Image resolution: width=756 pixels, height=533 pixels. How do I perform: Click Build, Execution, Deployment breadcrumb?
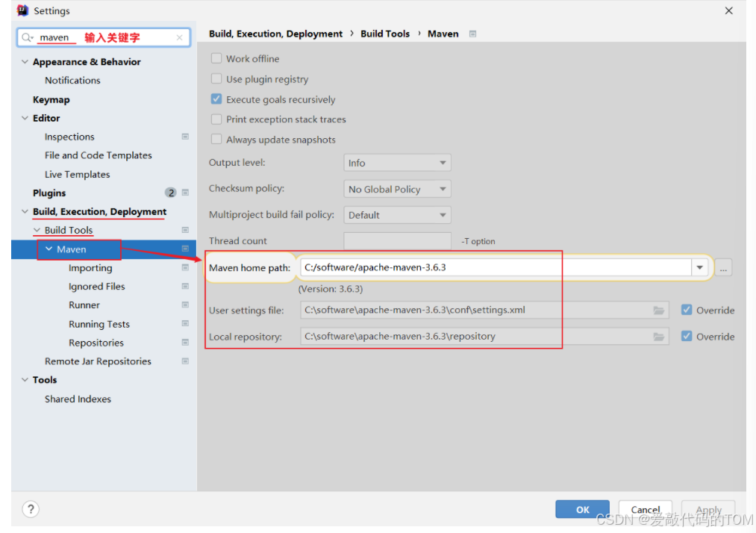click(x=275, y=34)
